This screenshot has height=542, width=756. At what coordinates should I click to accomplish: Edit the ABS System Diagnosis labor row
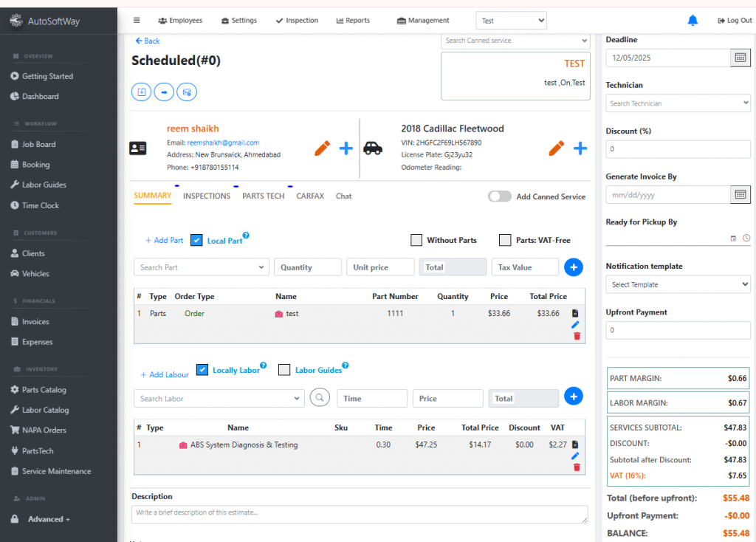pos(576,456)
